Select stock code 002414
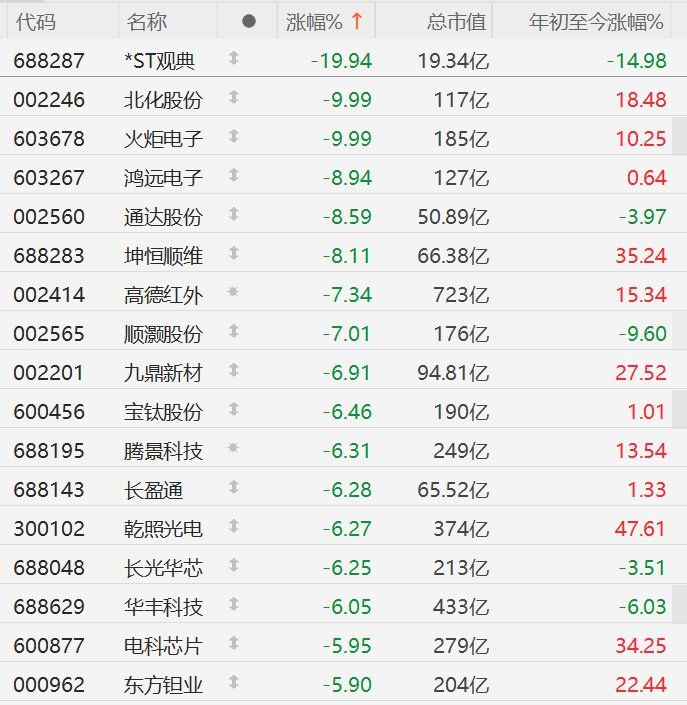 (x=49, y=295)
